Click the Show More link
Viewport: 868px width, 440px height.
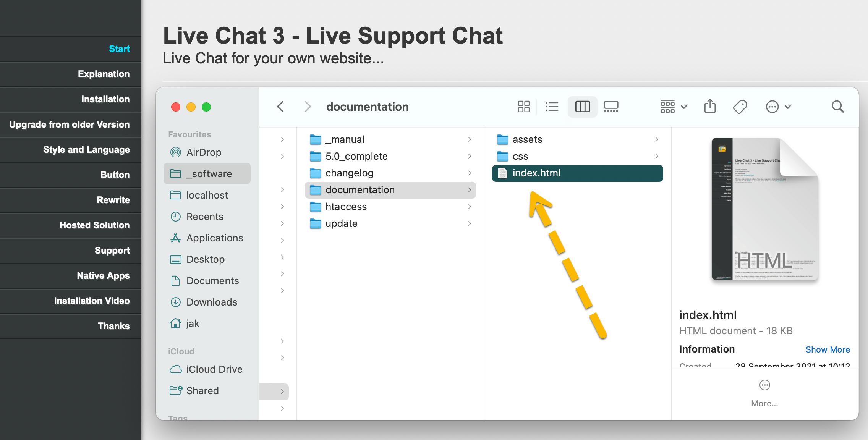point(828,349)
